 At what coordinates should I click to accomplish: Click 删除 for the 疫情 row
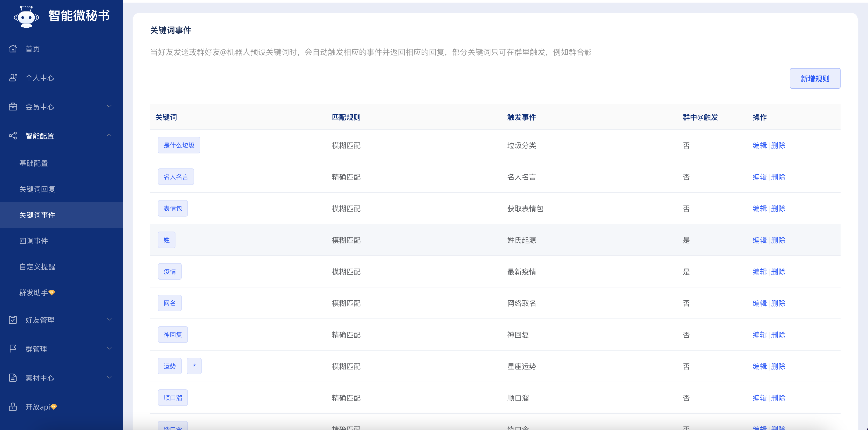(778, 272)
